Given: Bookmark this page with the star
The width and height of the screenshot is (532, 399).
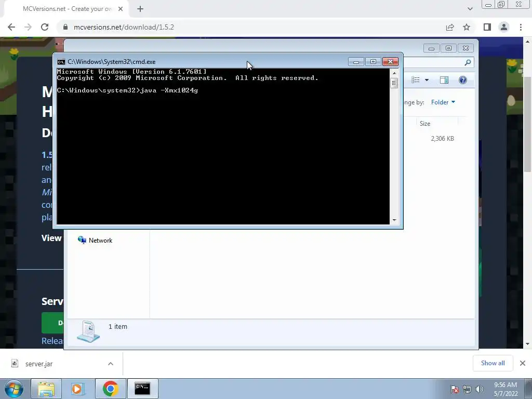Looking at the screenshot, I should tap(467, 27).
